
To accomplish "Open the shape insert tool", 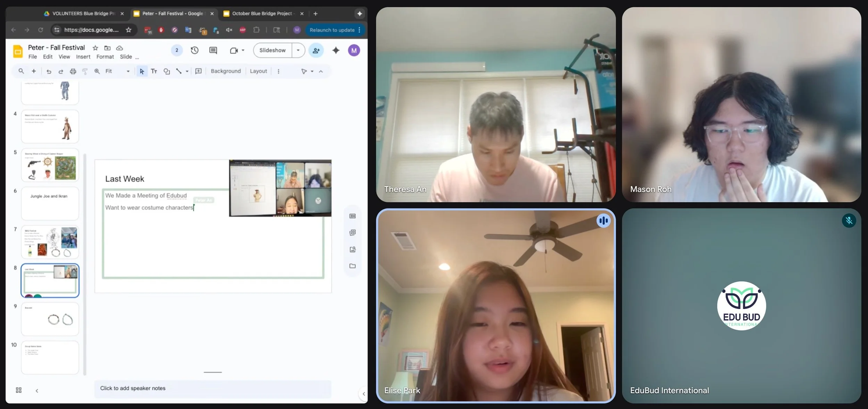I will click(x=167, y=71).
